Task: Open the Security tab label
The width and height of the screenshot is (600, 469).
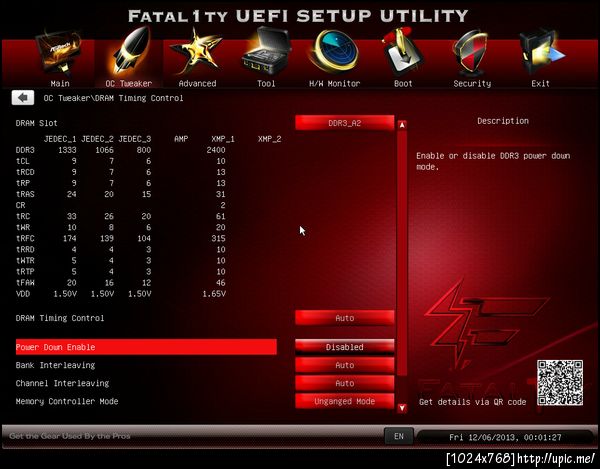Action: click(472, 83)
